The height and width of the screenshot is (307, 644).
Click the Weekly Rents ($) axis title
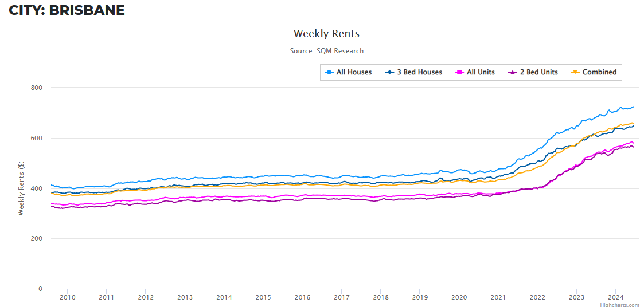pos(21,188)
